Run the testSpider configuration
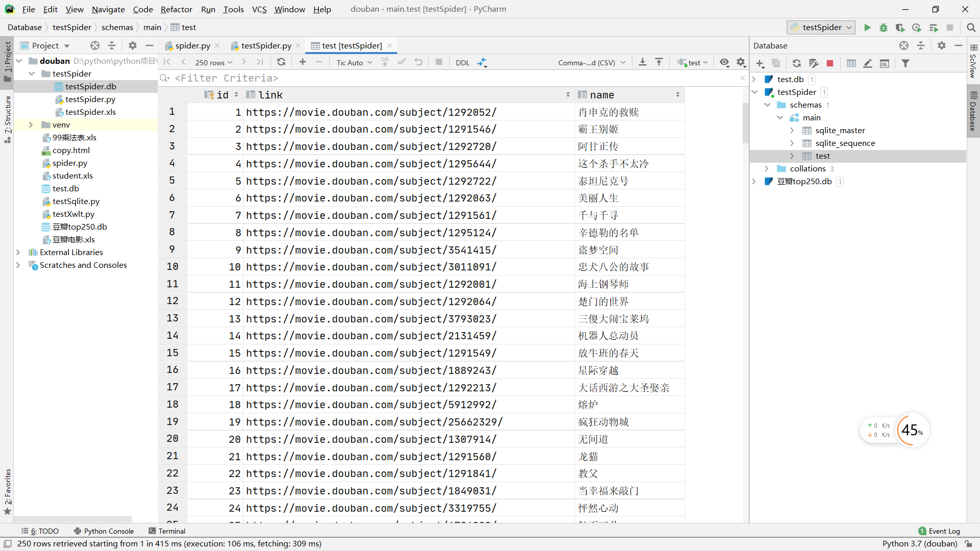980x551 pixels. (867, 28)
